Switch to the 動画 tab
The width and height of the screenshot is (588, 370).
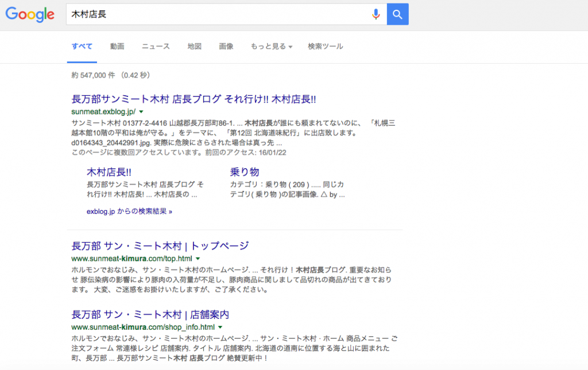(117, 46)
